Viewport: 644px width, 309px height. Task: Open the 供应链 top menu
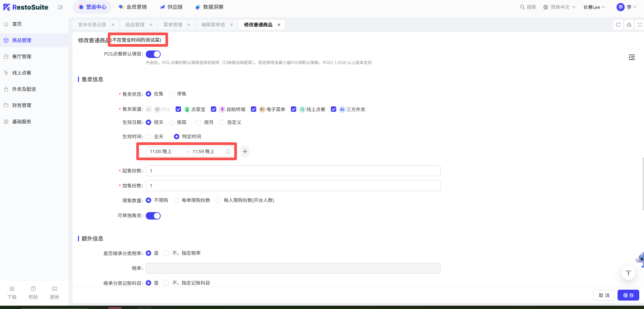[172, 7]
